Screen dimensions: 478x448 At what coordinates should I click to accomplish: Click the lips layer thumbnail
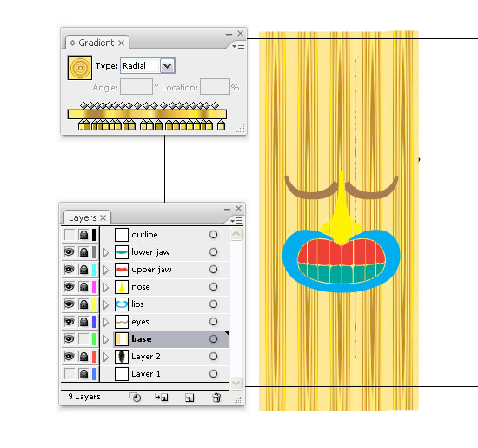(x=122, y=304)
